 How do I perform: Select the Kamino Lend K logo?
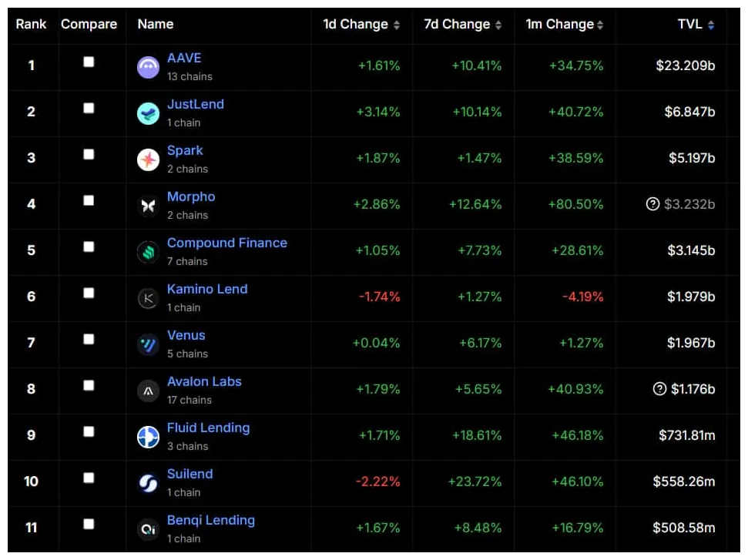147,297
